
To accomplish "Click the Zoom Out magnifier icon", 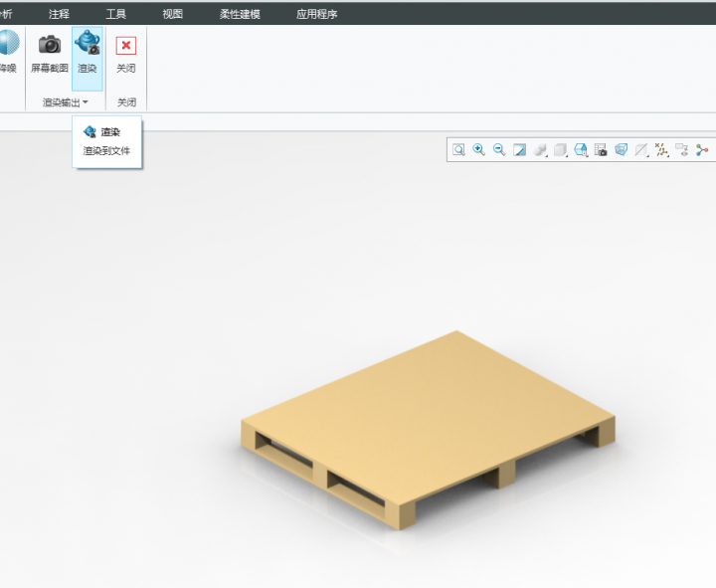I will pyautogui.click(x=499, y=150).
